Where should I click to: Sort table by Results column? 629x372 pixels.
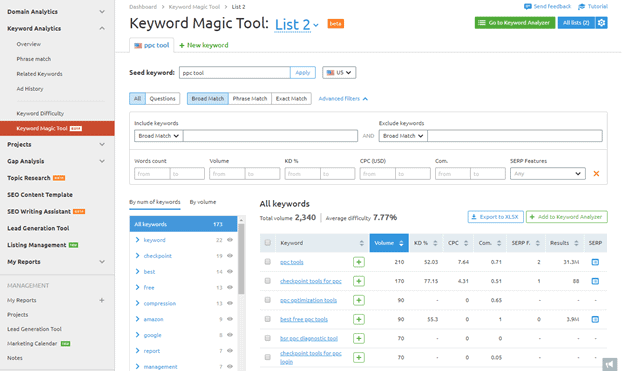point(576,243)
